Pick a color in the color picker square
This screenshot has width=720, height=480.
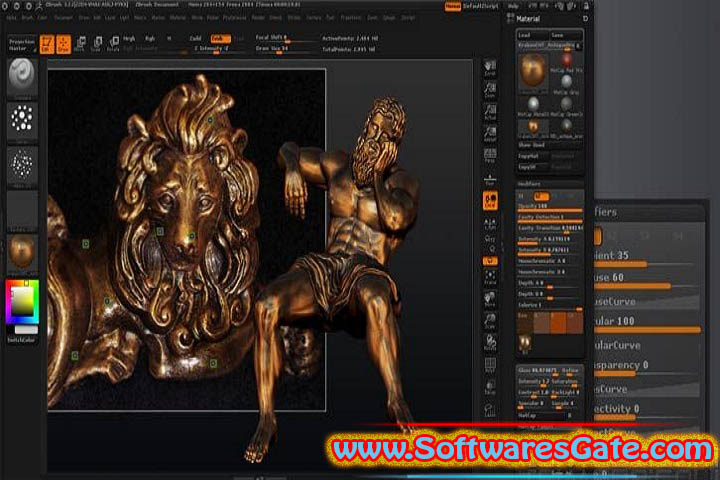tap(22, 302)
